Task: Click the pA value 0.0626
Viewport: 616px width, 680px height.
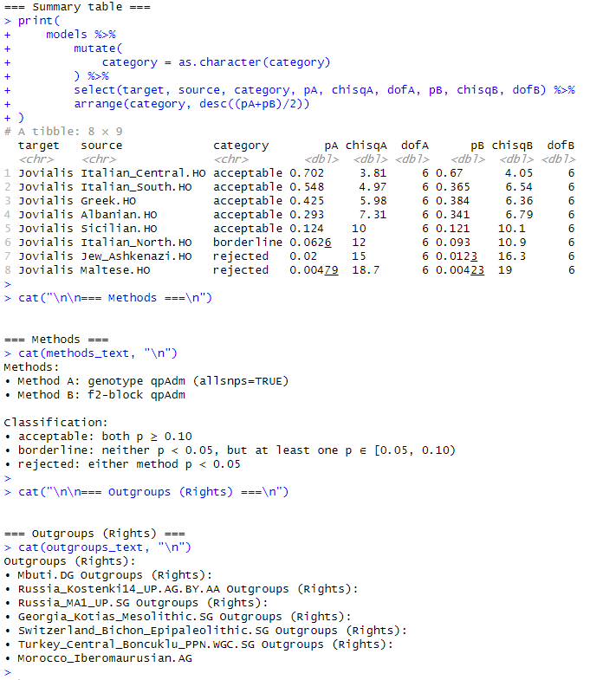Action: coord(310,243)
